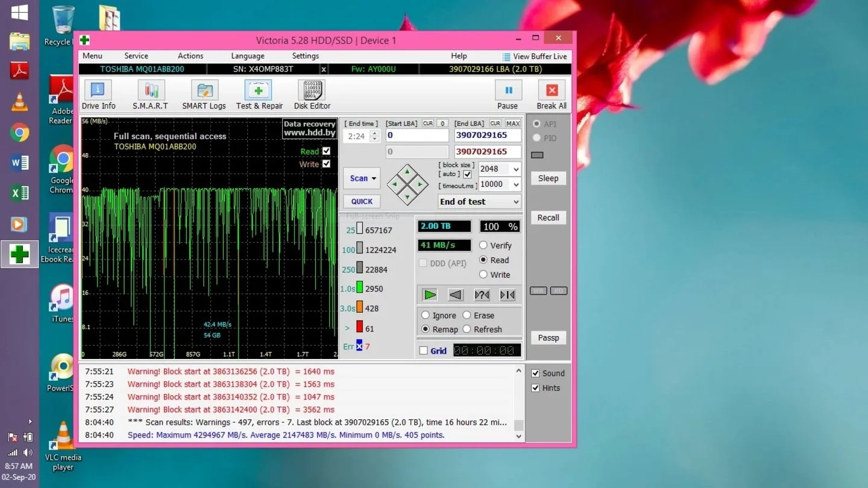Open iTunes desktop shortcut

[x=62, y=303]
